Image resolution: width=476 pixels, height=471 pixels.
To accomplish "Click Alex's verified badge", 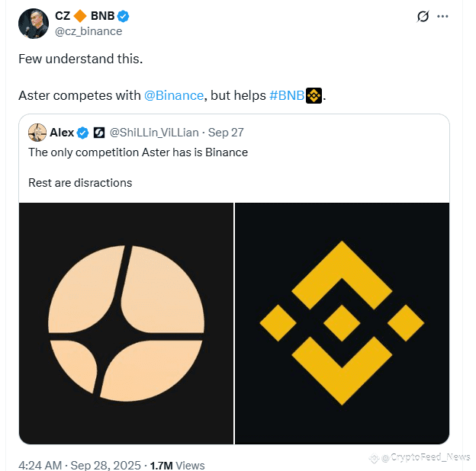I will point(82,133).
